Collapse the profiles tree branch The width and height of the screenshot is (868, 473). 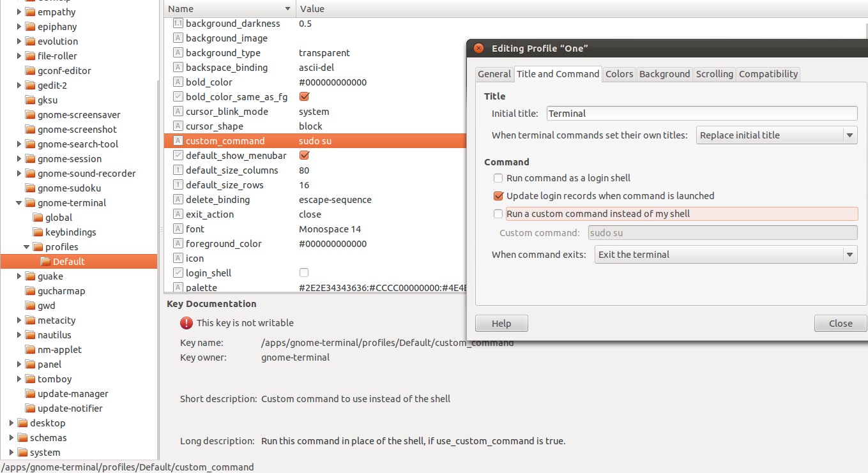(27, 246)
